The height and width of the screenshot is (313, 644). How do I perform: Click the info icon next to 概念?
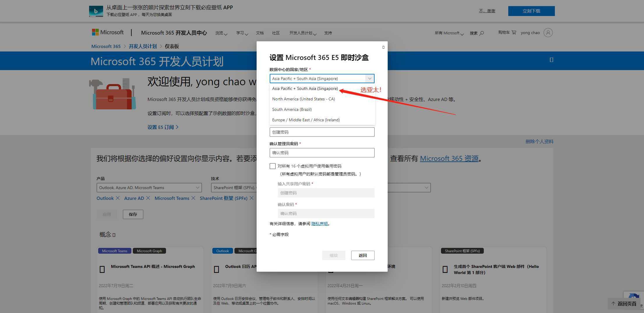click(114, 235)
